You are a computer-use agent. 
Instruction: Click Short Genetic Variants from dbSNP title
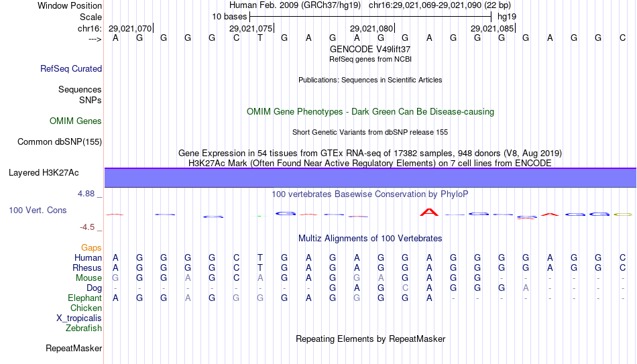(370, 133)
